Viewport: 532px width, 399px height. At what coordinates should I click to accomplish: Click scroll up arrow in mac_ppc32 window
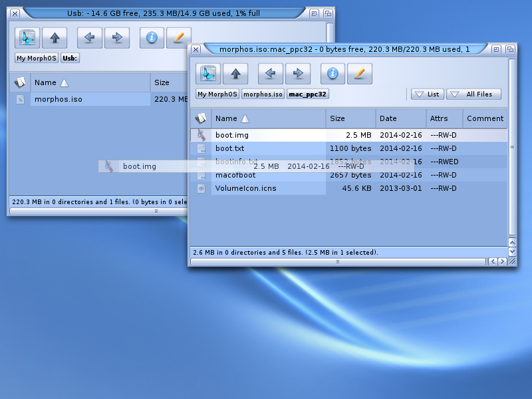(x=512, y=243)
